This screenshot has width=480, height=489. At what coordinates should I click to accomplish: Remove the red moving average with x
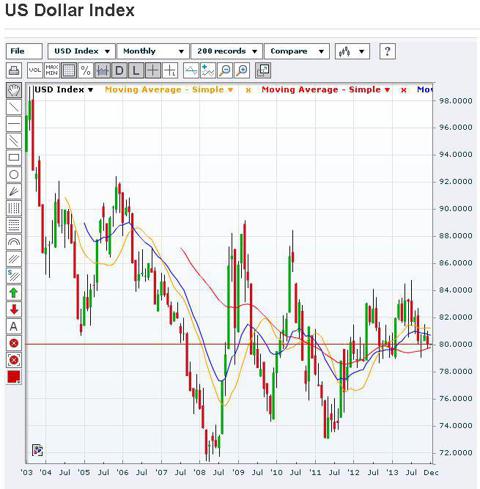click(x=404, y=90)
